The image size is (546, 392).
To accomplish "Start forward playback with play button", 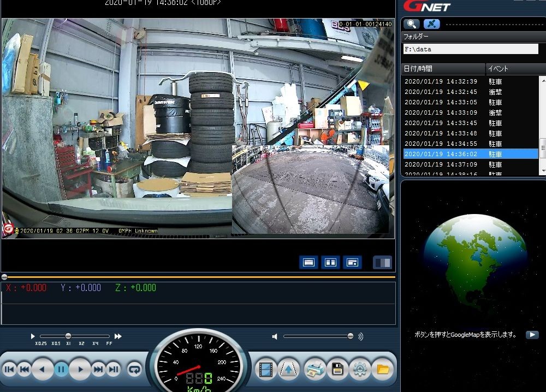I will [x=80, y=369].
